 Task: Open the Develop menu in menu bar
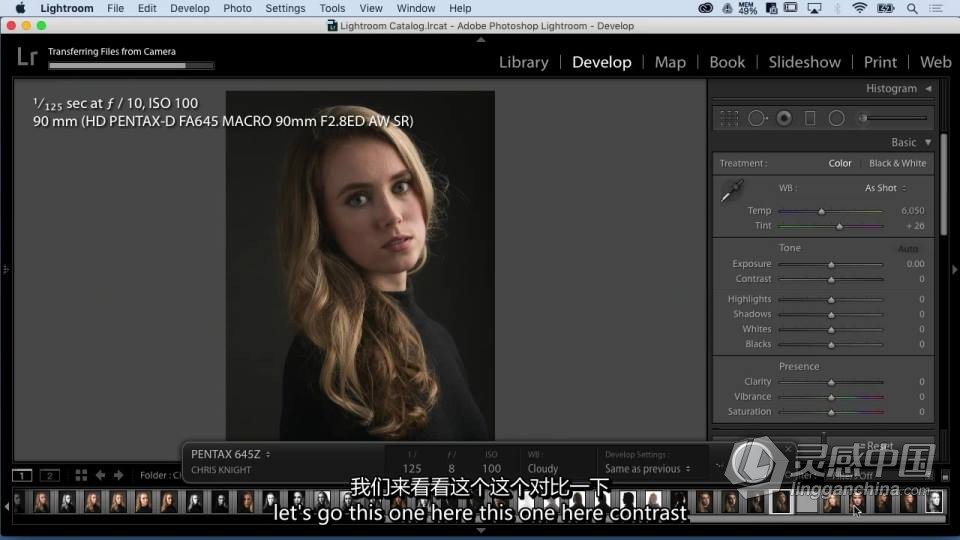(190, 9)
